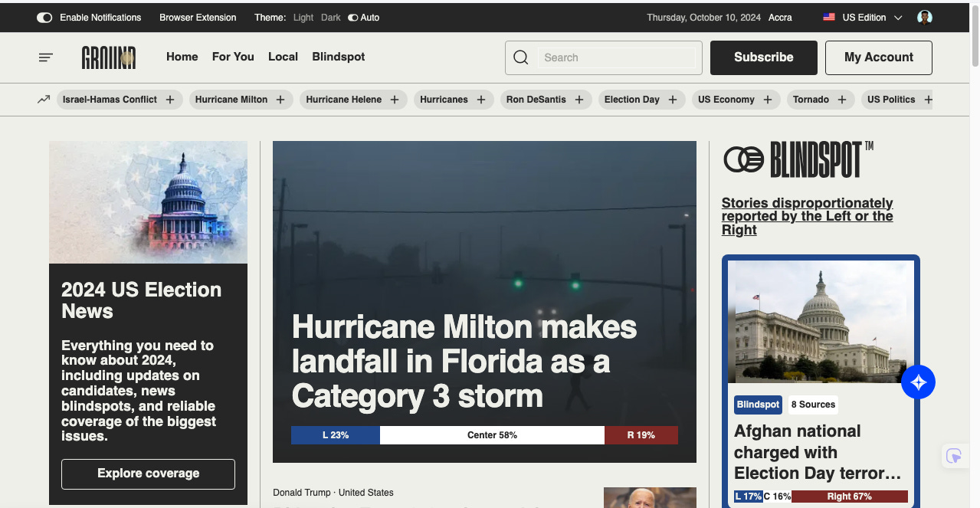This screenshot has height=508, width=980.
Task: Select the Dark theme option
Action: coord(331,18)
